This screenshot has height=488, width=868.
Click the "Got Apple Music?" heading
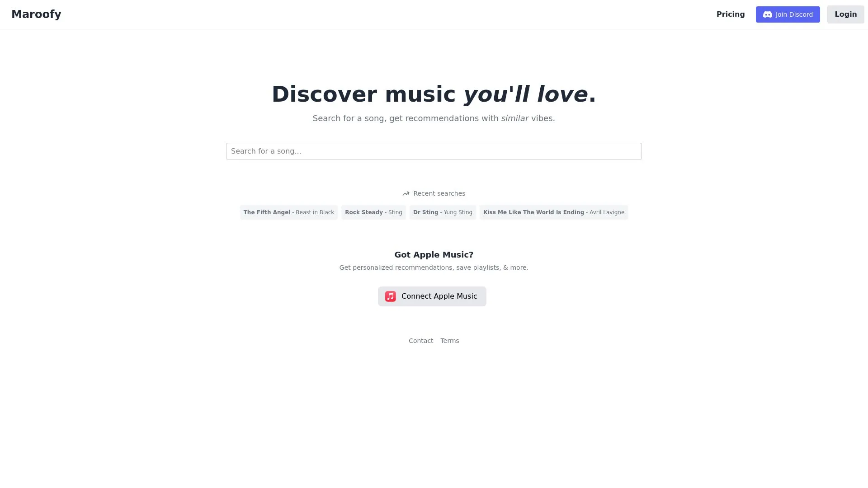434,255
